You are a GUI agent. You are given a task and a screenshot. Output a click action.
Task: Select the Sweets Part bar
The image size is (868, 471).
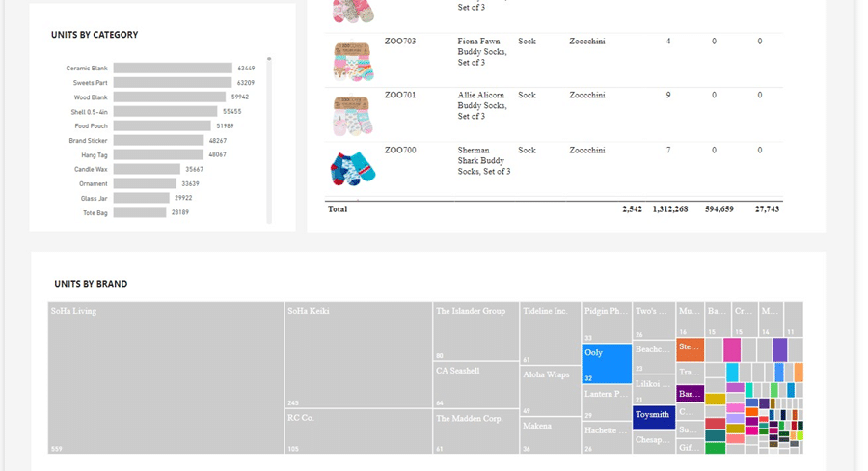(173, 83)
